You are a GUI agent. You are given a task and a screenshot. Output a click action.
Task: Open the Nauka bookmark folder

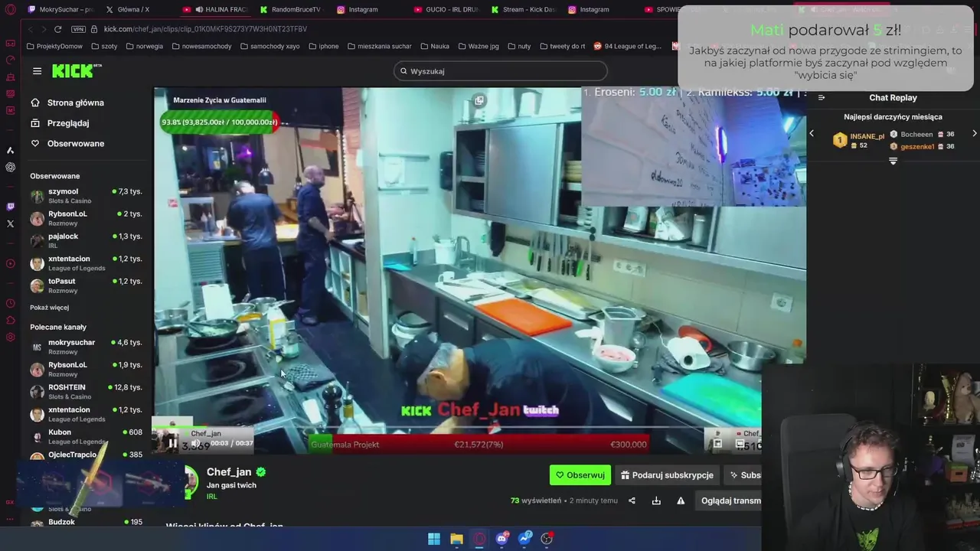click(436, 46)
